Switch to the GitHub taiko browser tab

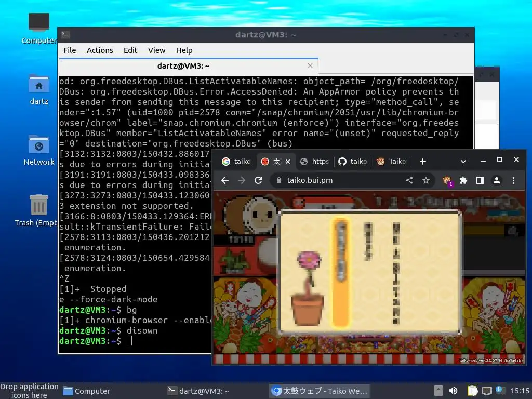(353, 162)
